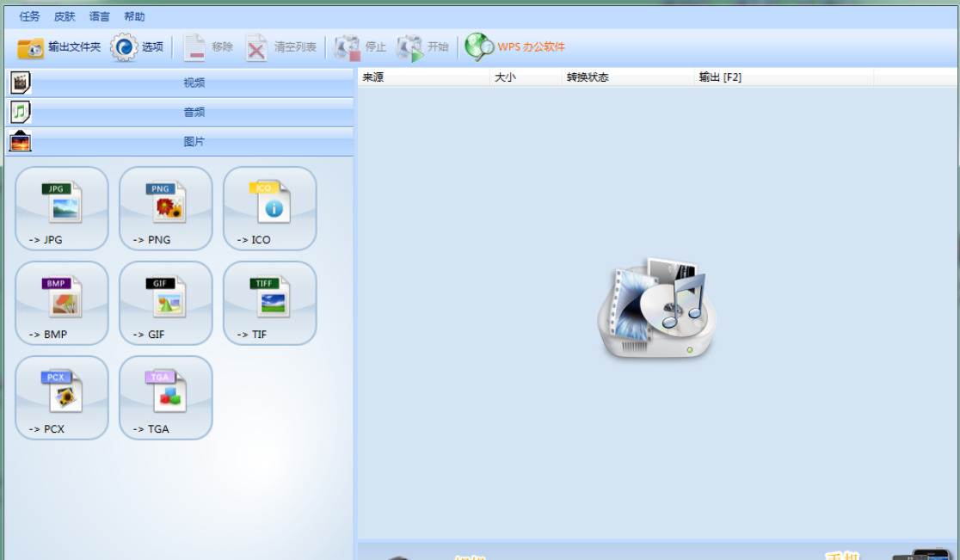Screen dimensions: 960x560
Task: Click the 清空列表 label
Action: pos(295,46)
